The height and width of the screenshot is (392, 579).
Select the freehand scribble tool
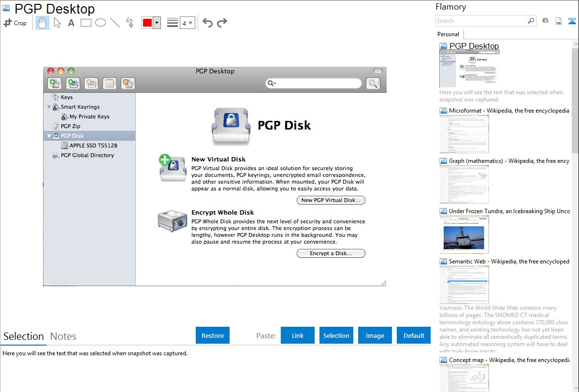[130, 23]
